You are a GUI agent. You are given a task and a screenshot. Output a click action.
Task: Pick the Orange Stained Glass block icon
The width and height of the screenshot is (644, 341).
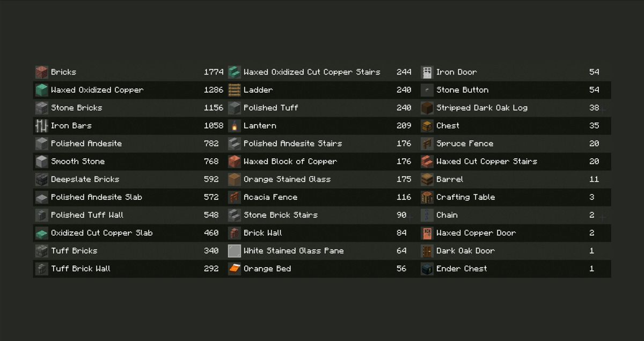[x=234, y=180]
